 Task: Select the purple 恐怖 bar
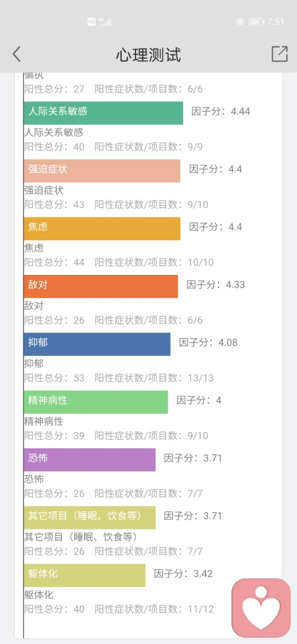click(x=90, y=460)
